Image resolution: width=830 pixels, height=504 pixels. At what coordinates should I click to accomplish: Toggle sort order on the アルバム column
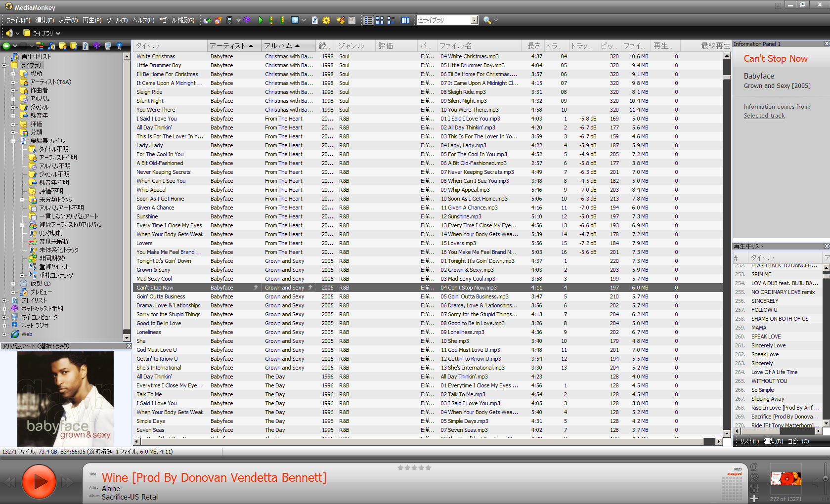(x=288, y=46)
